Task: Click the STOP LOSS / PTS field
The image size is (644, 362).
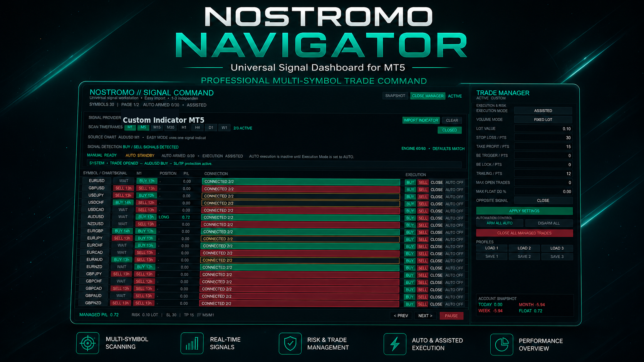Action: [x=543, y=138]
